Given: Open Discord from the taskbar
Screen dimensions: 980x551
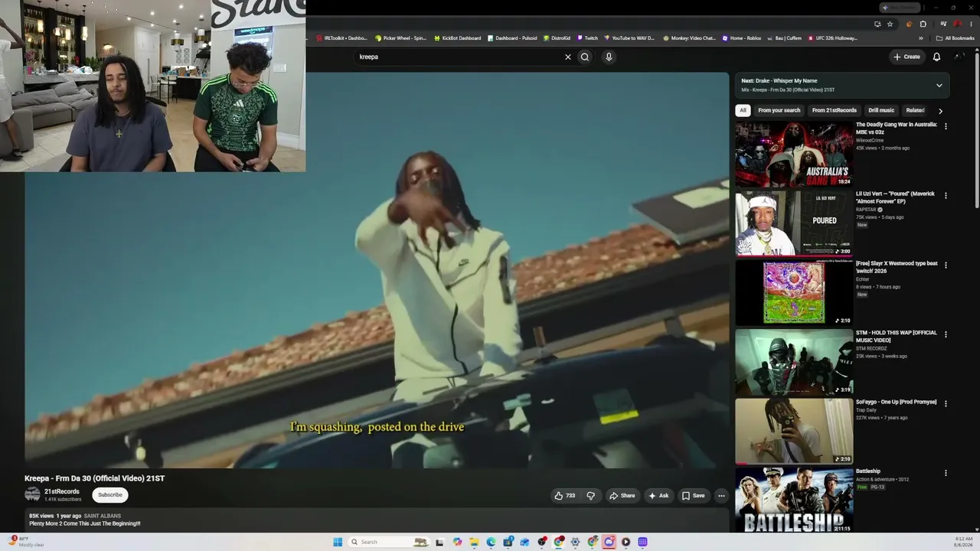Looking at the screenshot, I should pos(609,542).
